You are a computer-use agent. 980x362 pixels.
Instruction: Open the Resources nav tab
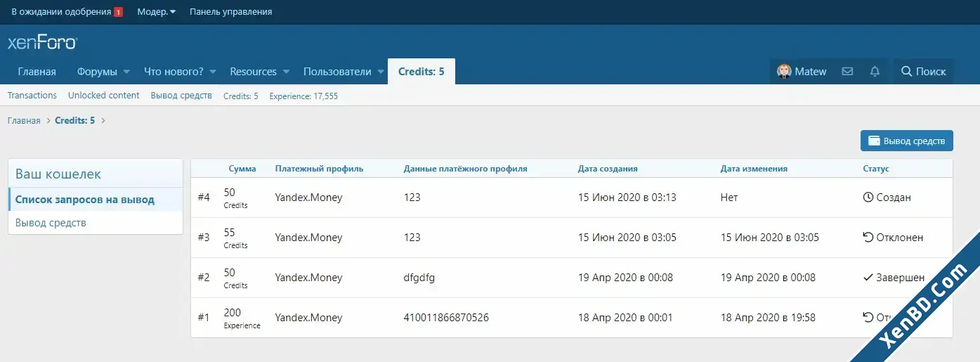(253, 72)
